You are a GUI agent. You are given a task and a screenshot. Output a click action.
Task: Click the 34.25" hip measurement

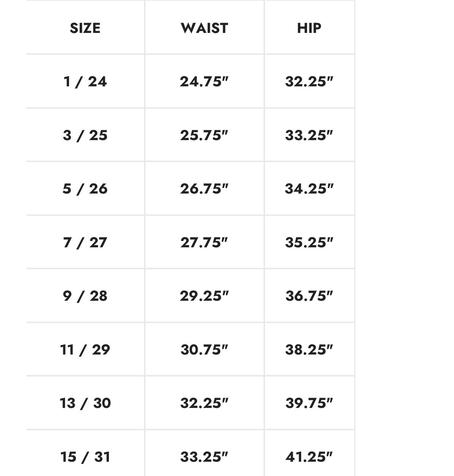[309, 188]
